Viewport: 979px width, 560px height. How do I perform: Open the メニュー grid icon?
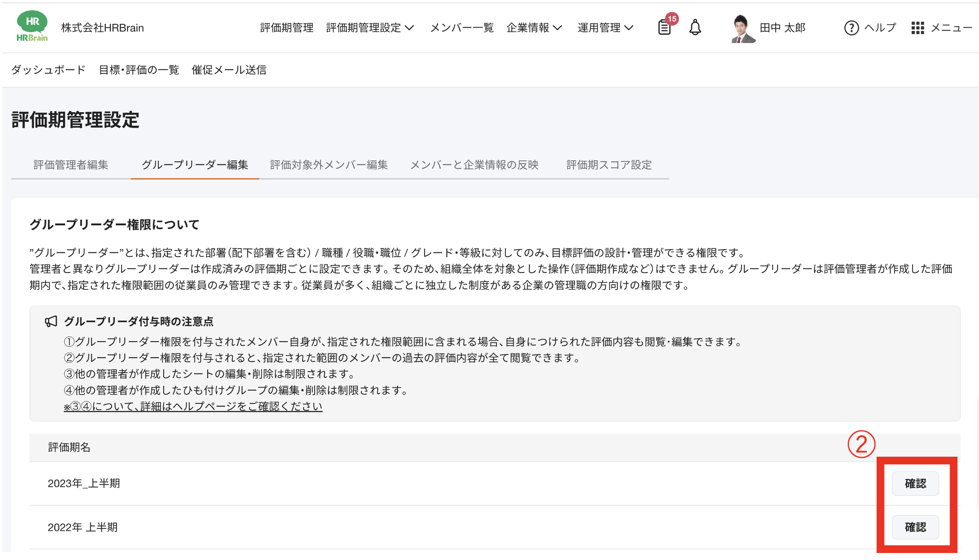(918, 28)
